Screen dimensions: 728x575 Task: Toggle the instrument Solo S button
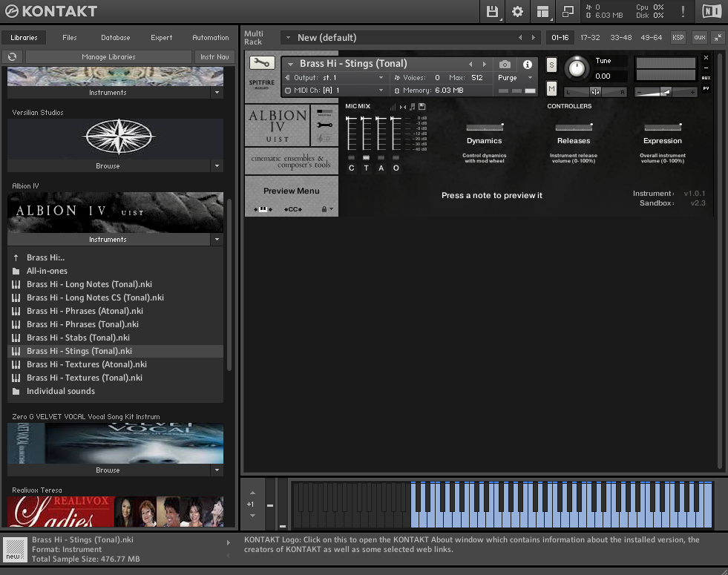tap(551, 65)
